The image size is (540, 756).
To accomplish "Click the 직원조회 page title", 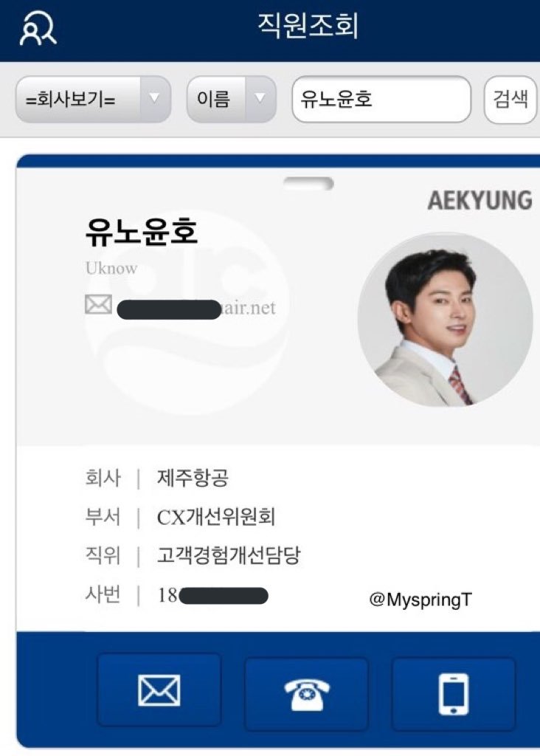I will tap(308, 27).
